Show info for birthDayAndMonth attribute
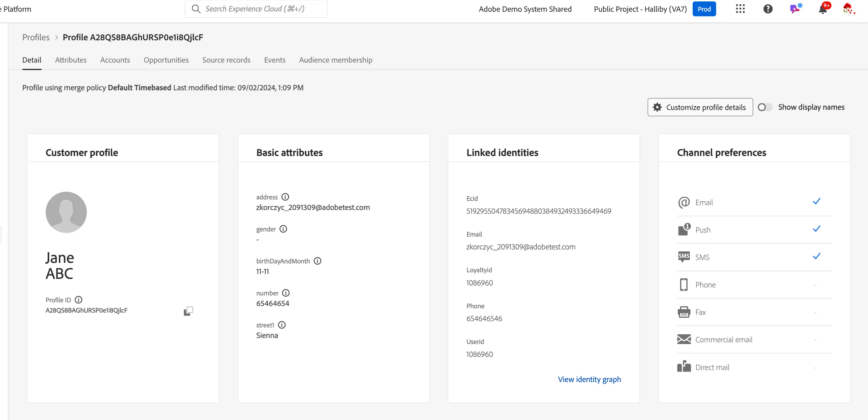The height and width of the screenshot is (420, 868). [317, 261]
